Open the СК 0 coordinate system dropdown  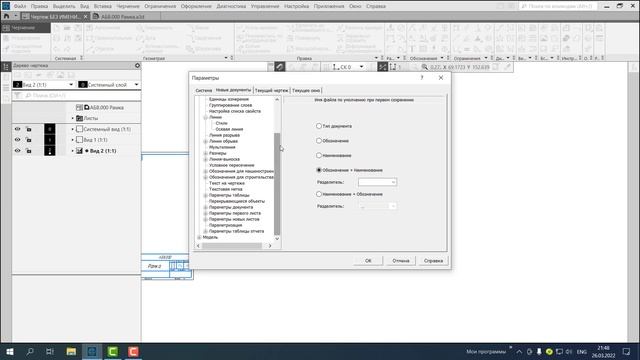[x=361, y=67]
